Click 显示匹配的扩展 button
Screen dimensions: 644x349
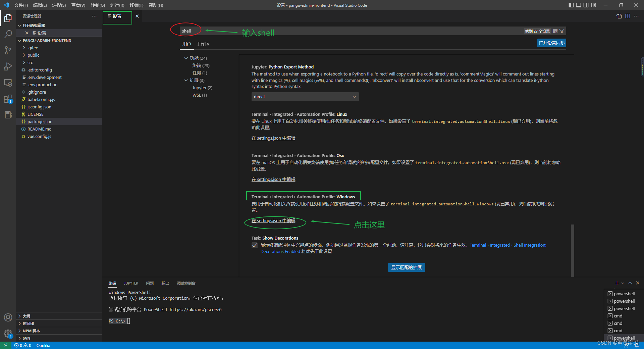pos(407,267)
